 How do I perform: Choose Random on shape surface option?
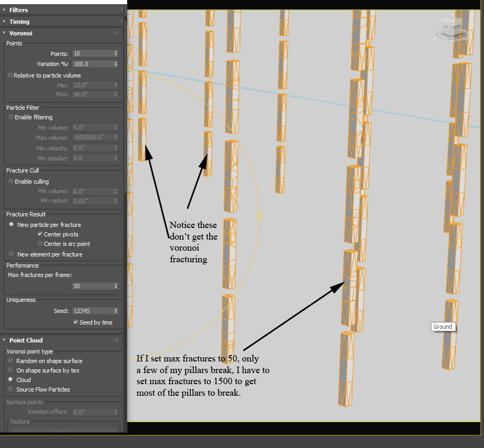tap(12, 361)
